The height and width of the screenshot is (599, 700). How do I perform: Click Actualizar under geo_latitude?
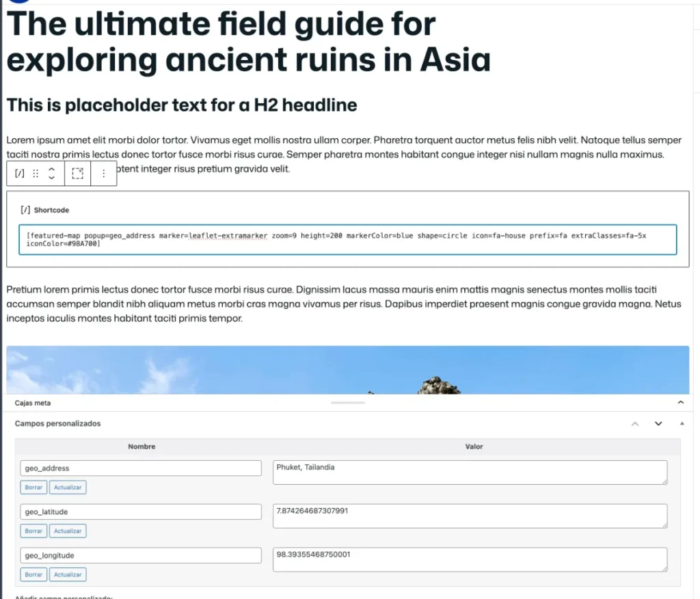pyautogui.click(x=68, y=531)
